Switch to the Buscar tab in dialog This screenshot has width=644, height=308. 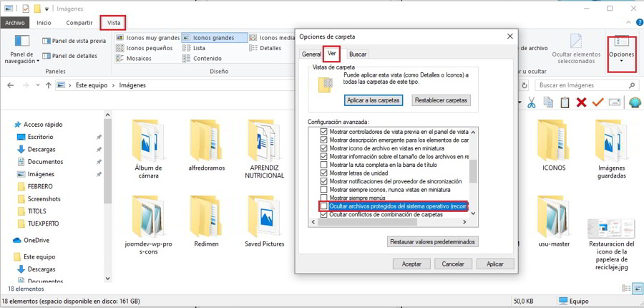[358, 54]
